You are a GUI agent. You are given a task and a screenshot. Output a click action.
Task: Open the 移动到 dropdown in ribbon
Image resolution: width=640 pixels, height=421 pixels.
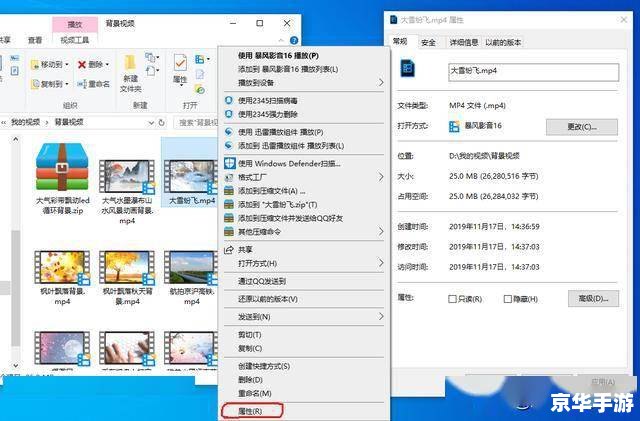pos(44,64)
